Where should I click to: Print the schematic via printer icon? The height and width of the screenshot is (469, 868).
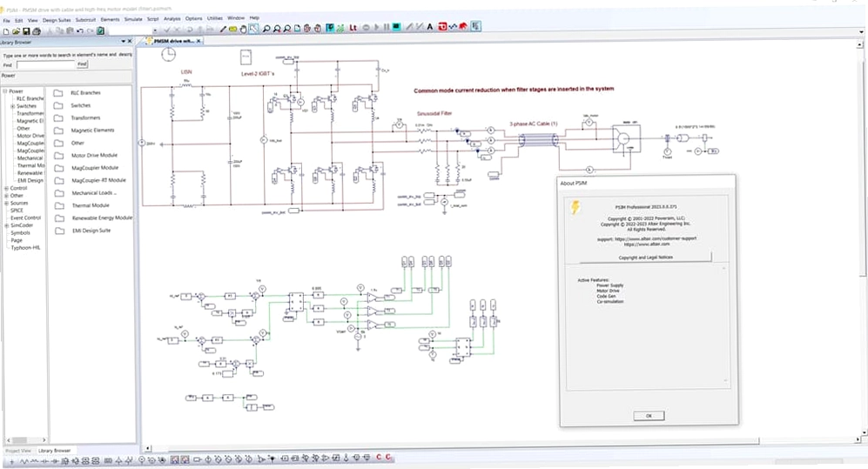click(37, 31)
